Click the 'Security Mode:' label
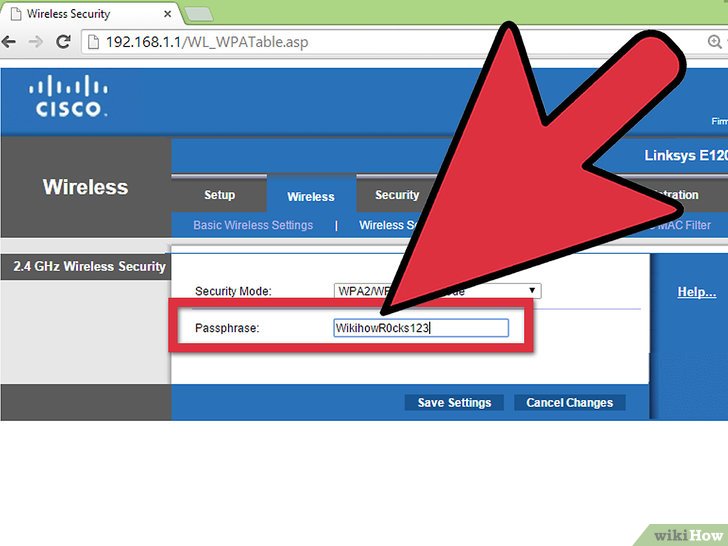The height and width of the screenshot is (546, 728). tap(233, 291)
